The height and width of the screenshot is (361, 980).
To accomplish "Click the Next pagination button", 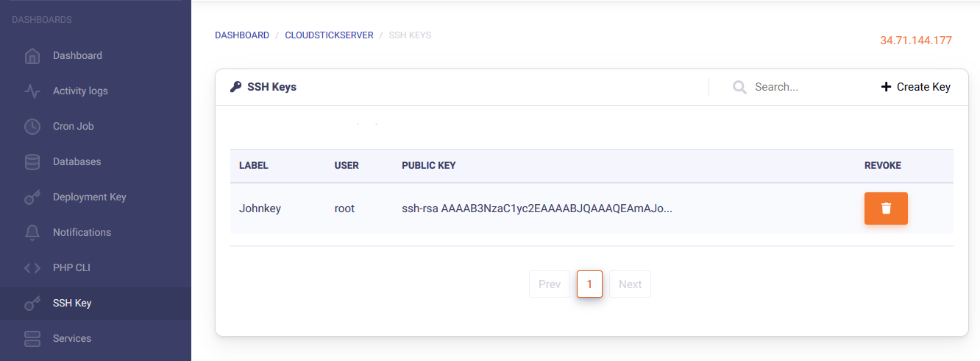I will pos(630,284).
